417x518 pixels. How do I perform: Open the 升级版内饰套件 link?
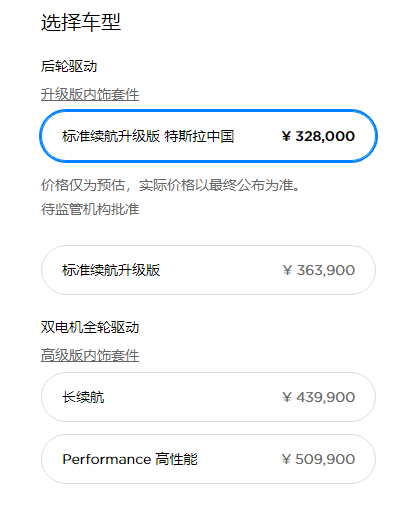(x=90, y=94)
